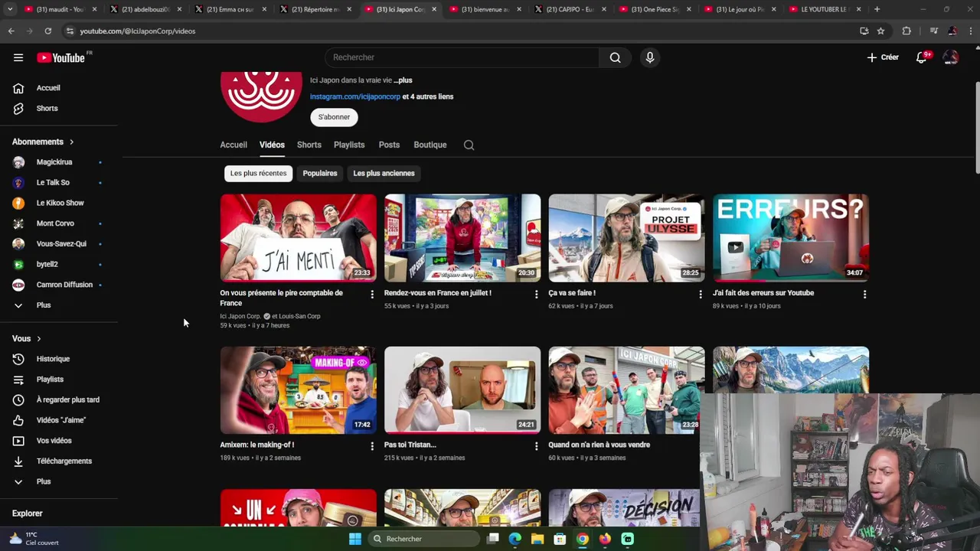Image resolution: width=980 pixels, height=551 pixels.
Task: Expand channel description via "...plus"
Action: point(403,80)
